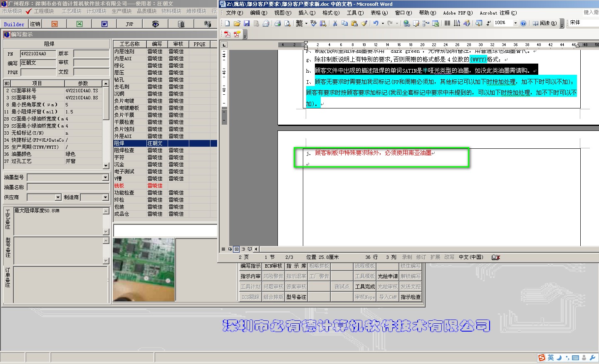
Task: Click the eye view icon in Builder toolbar
Action: click(155, 24)
